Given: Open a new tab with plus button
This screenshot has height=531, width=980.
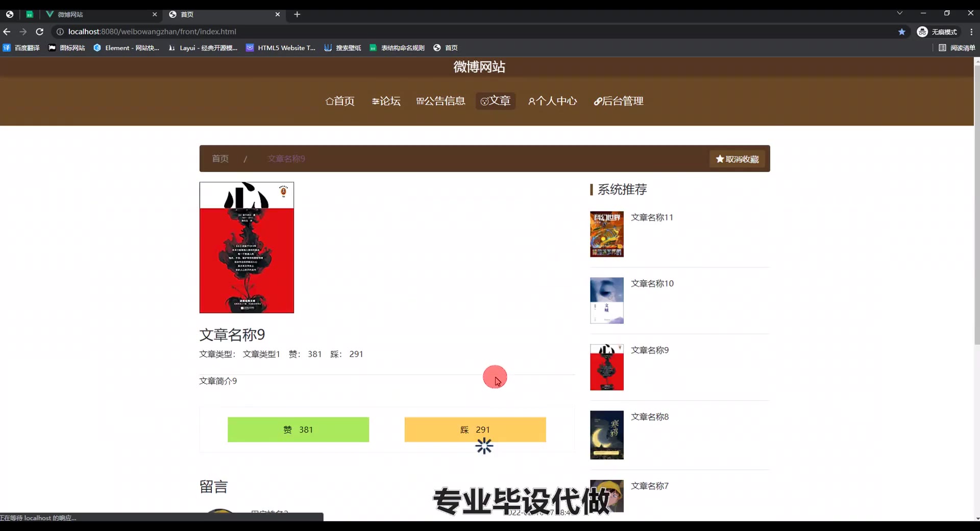Looking at the screenshot, I should pyautogui.click(x=297, y=14).
